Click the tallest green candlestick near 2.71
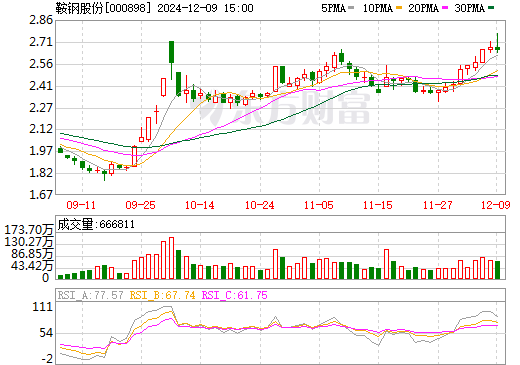 (x=171, y=52)
